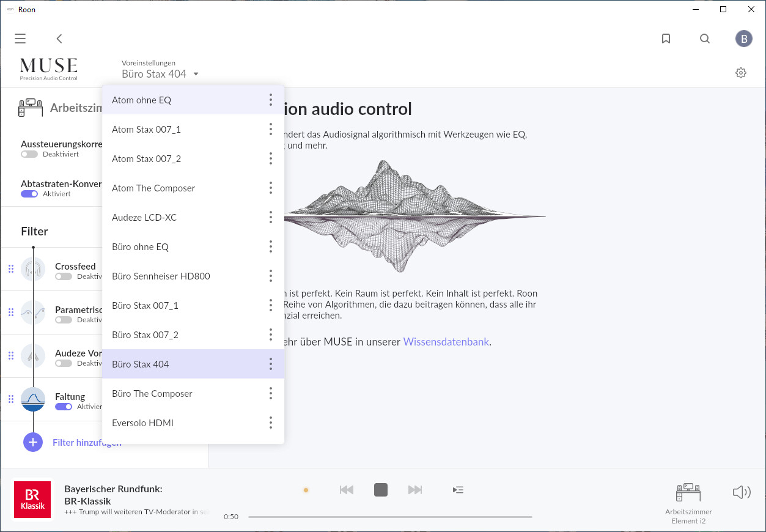Disable the Abtastraten-Konvertierung toggle
Image resolution: width=766 pixels, height=532 pixels.
pos(29,194)
